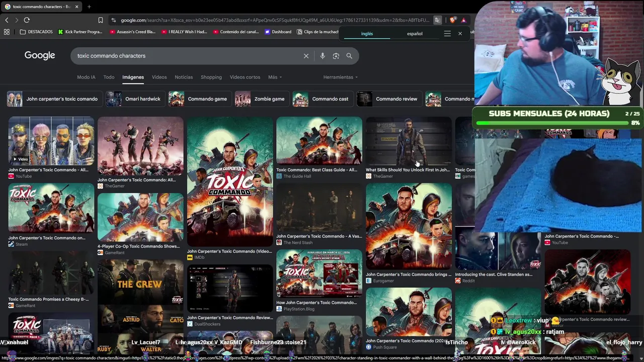Open the Steam Toxic Commando image result
644x362 pixels.
pyautogui.click(x=51, y=208)
